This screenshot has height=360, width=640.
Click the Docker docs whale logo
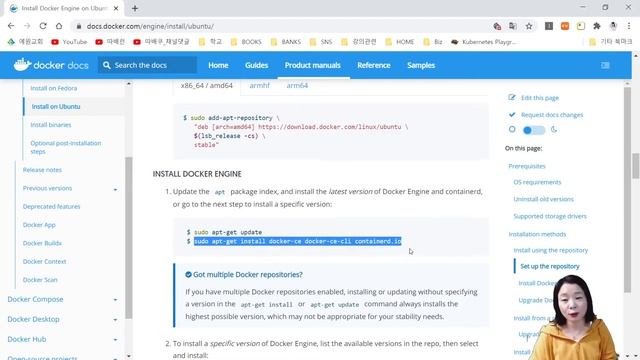pos(22,64)
